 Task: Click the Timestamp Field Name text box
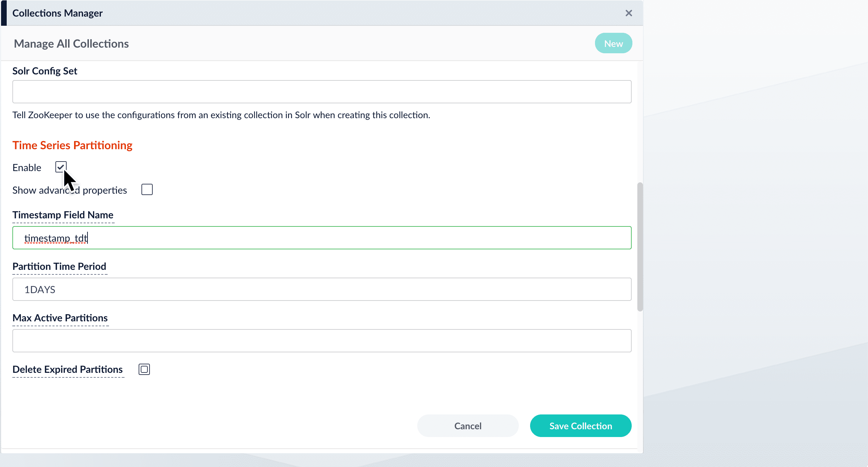click(322, 238)
